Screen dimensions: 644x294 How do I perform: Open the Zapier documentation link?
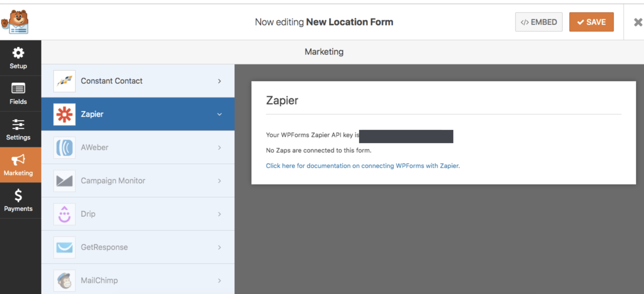pyautogui.click(x=363, y=166)
